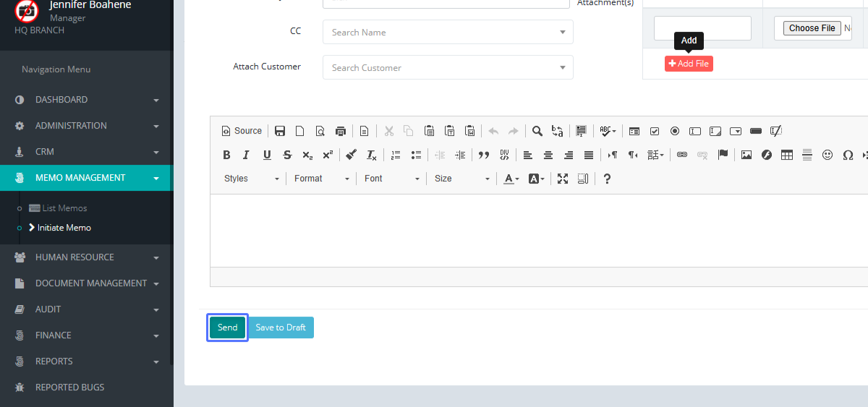Click the Save to Draft button
The image size is (868, 407).
281,327
